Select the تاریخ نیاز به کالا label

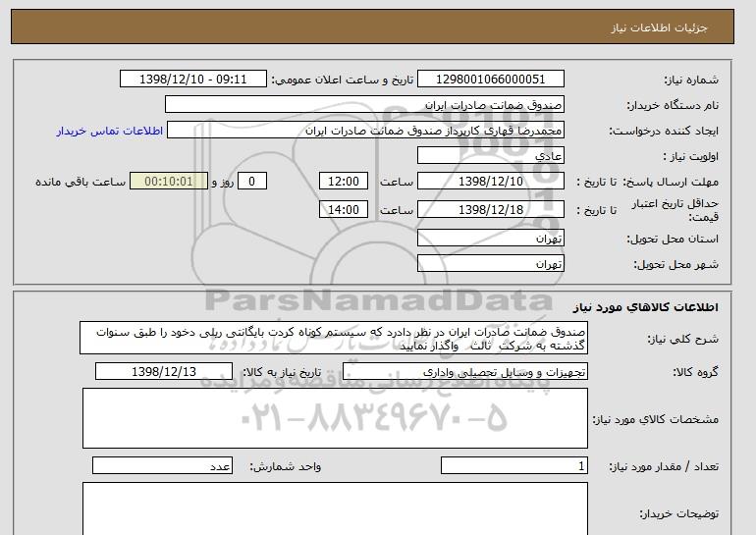[x=282, y=372]
